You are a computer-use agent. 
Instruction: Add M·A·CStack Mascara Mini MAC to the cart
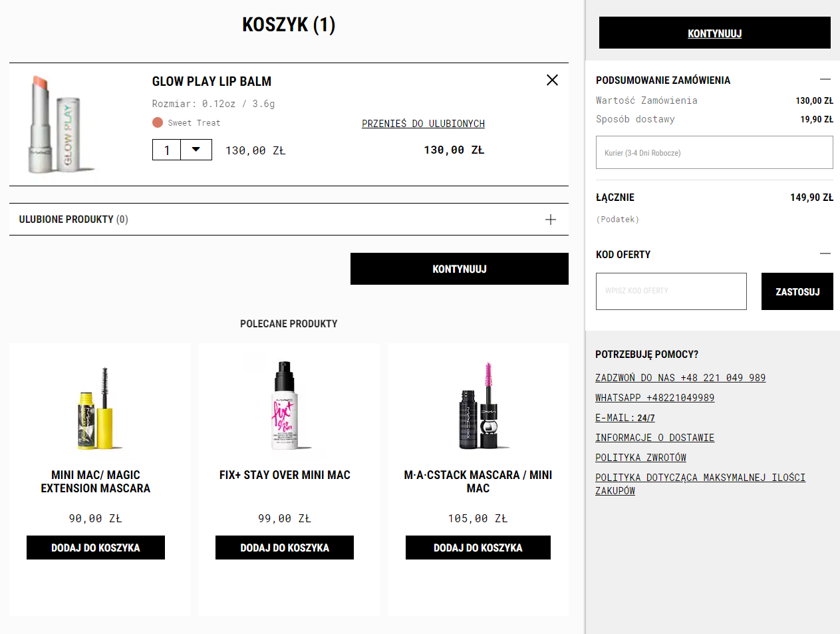[478, 548]
